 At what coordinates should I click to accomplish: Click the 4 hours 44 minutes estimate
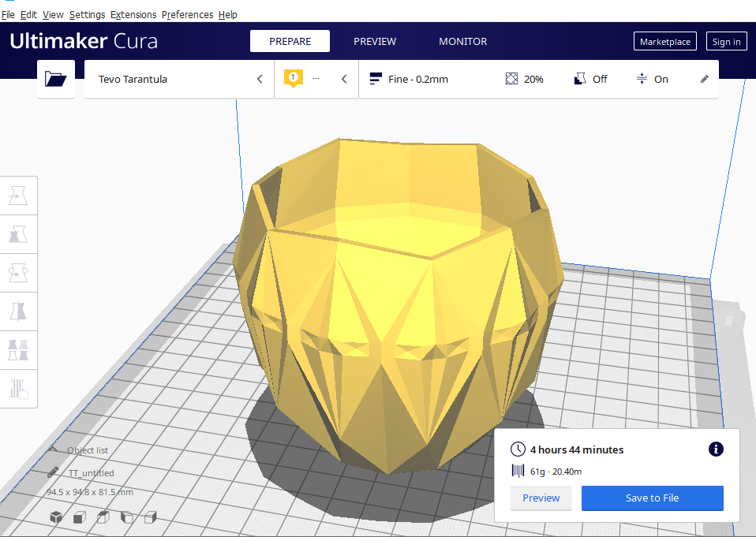coord(577,449)
